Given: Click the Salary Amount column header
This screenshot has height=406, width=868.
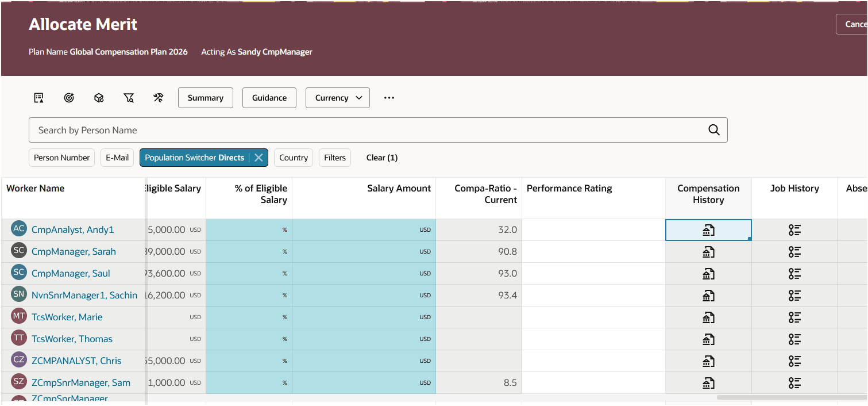Looking at the screenshot, I should (x=364, y=198).
